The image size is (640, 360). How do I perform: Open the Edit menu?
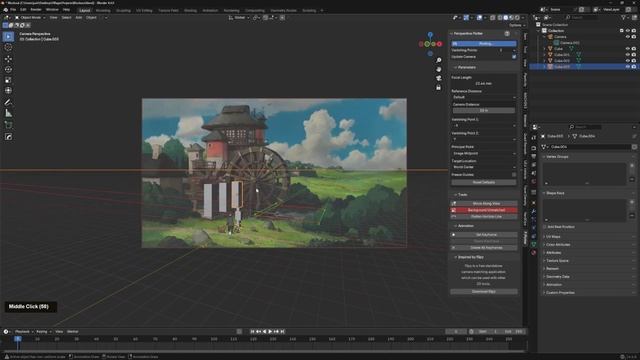pos(23,9)
